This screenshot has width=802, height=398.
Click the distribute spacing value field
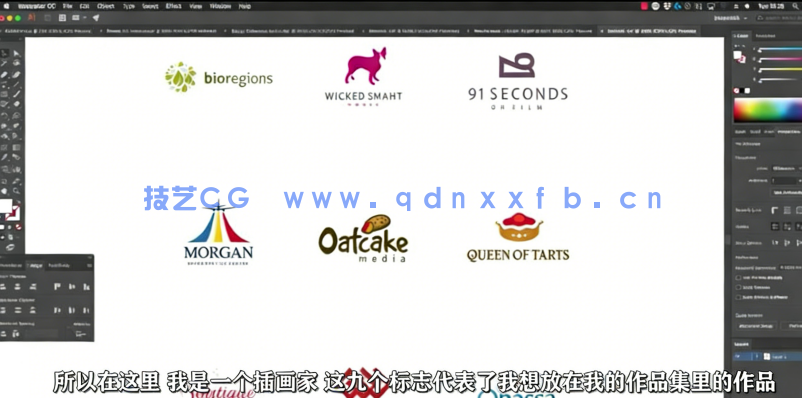[42, 334]
